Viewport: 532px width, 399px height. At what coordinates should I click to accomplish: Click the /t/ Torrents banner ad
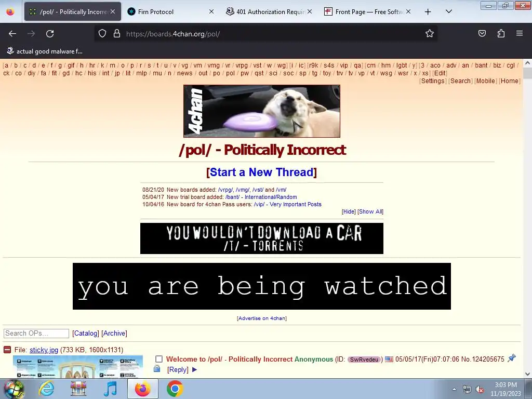[262, 238]
